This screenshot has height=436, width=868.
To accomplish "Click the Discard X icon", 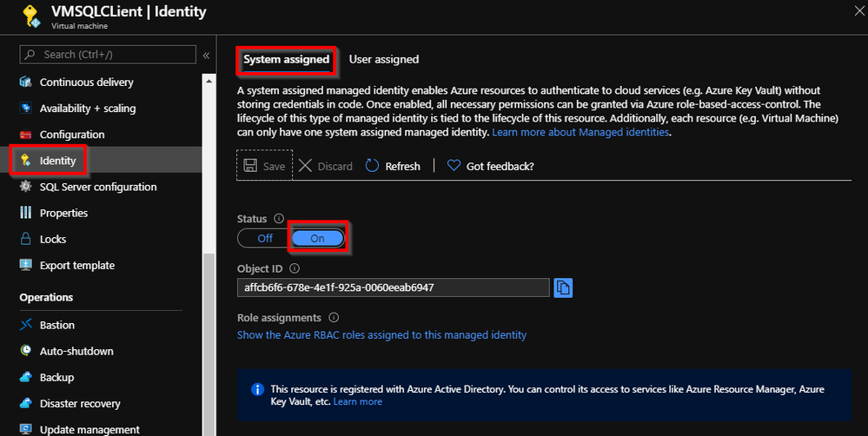I will point(305,166).
